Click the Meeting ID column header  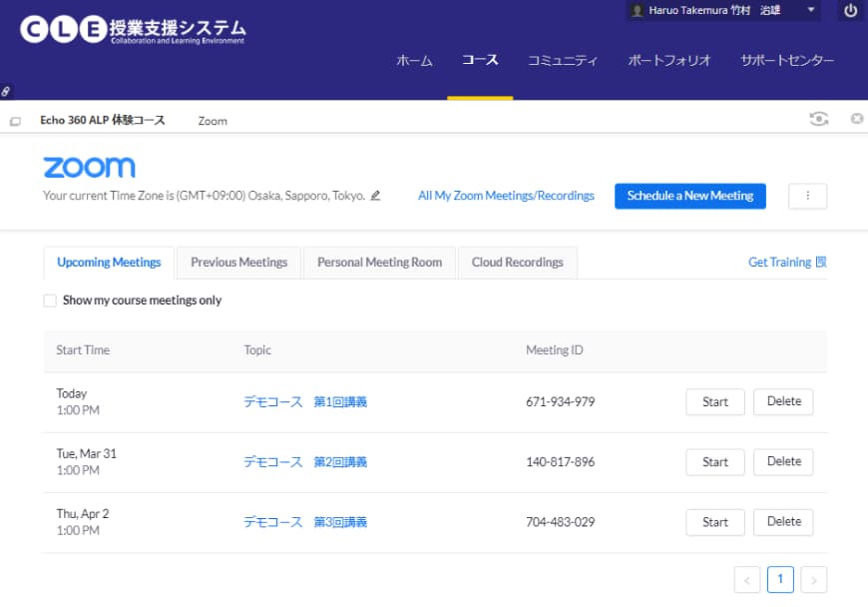pyautogui.click(x=554, y=350)
